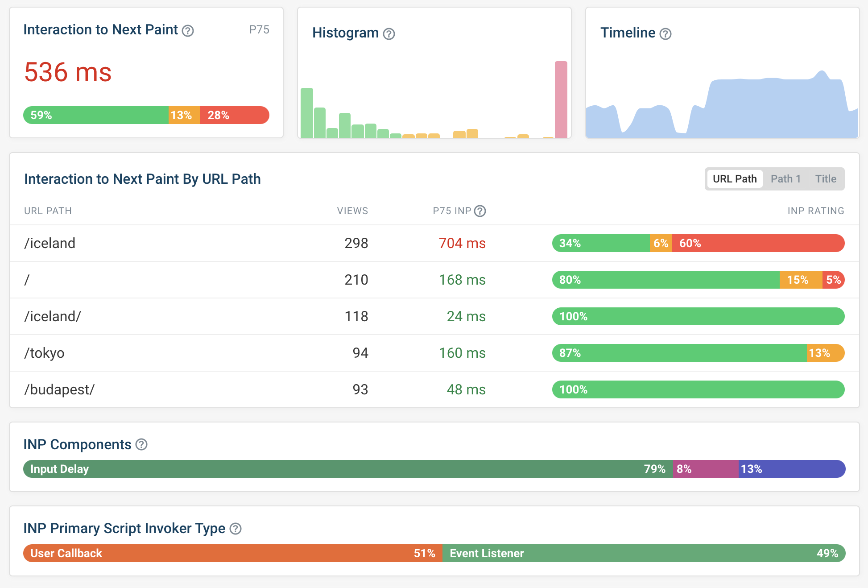
Task: Click the User Callback 51% segment
Action: pos(232,553)
